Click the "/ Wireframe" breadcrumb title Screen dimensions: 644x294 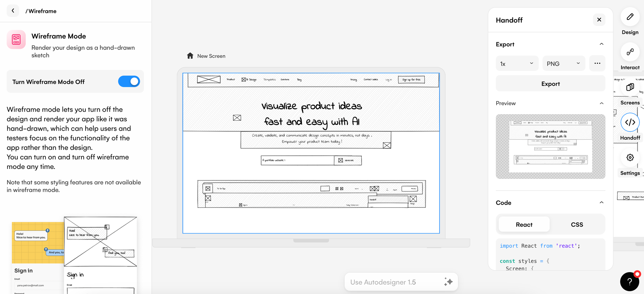click(x=41, y=11)
